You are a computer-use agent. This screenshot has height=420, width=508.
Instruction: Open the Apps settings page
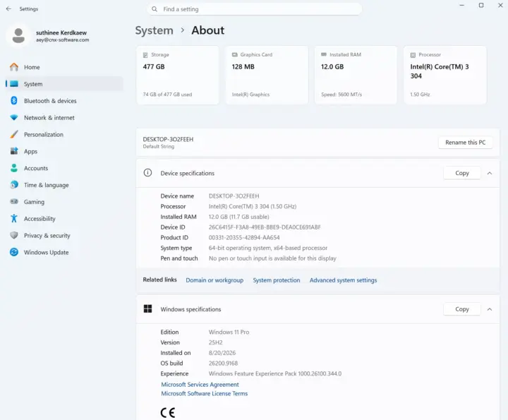(64, 151)
